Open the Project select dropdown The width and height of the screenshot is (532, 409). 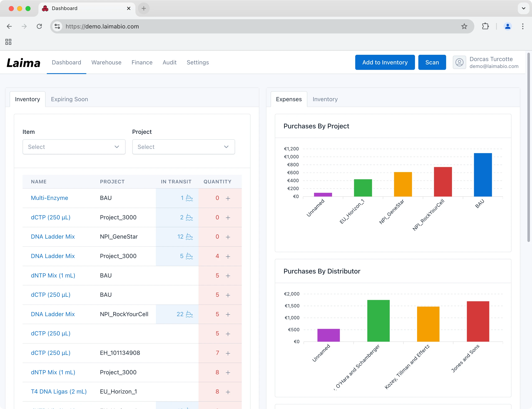click(x=183, y=147)
